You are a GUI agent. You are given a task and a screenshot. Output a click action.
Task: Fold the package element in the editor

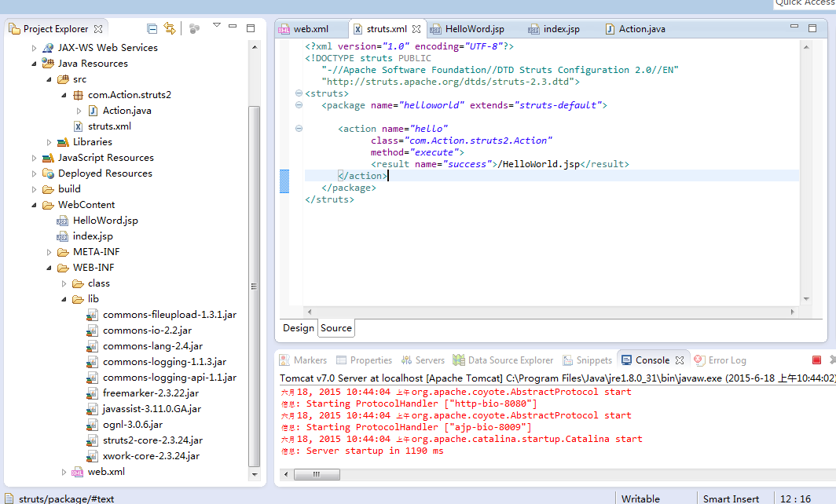(299, 105)
